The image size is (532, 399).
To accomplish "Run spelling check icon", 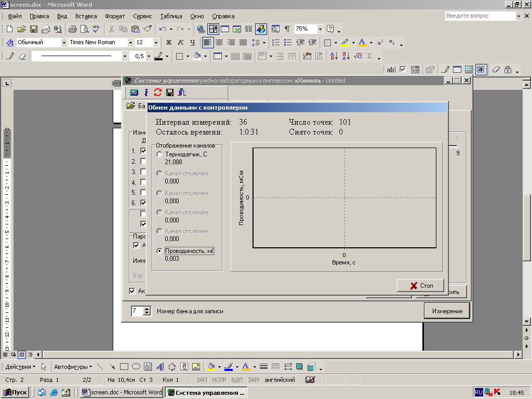I will [96, 29].
